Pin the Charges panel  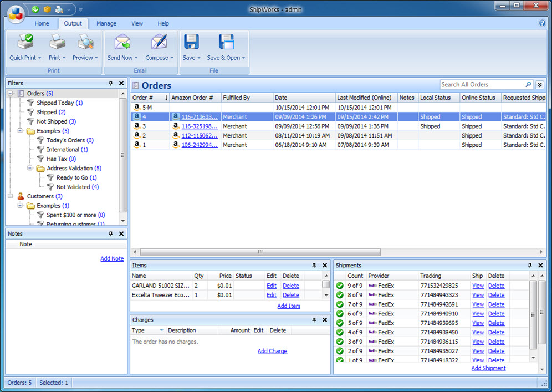click(314, 320)
